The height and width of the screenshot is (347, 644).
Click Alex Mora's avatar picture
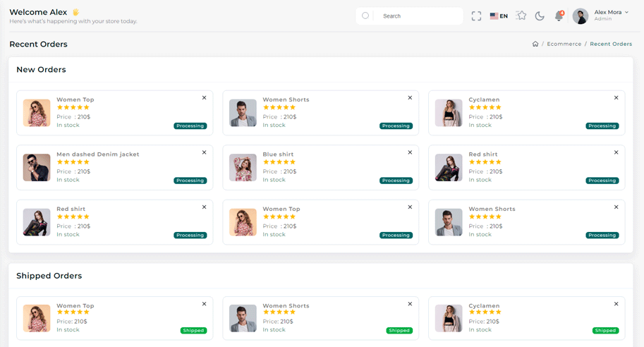click(x=581, y=16)
